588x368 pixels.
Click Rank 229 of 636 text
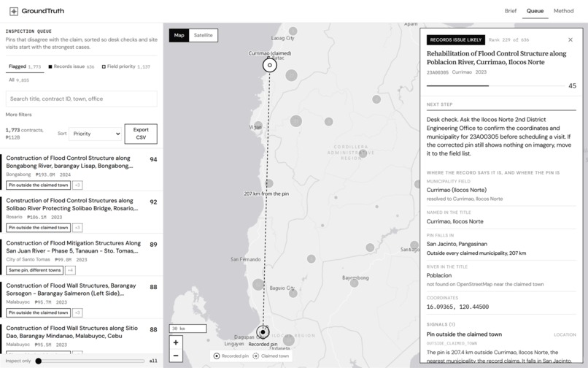pos(509,40)
